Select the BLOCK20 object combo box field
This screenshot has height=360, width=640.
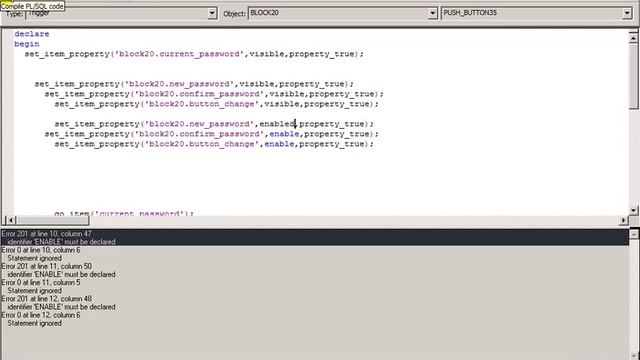(x=343, y=13)
